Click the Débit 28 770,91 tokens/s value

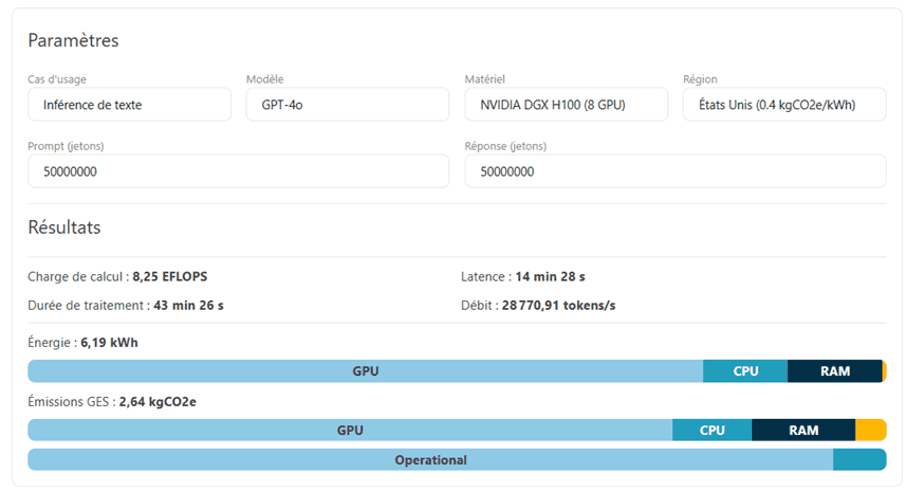coord(558,305)
